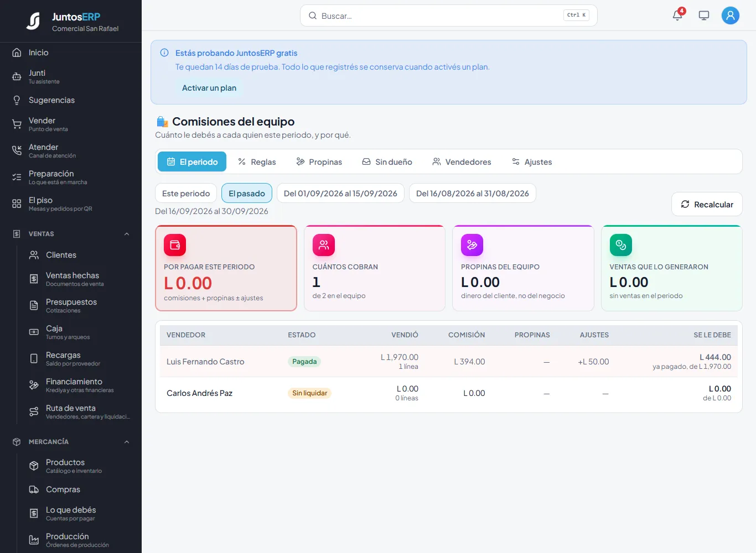Switch to the Reglas tab
The width and height of the screenshot is (756, 553).
point(257,162)
